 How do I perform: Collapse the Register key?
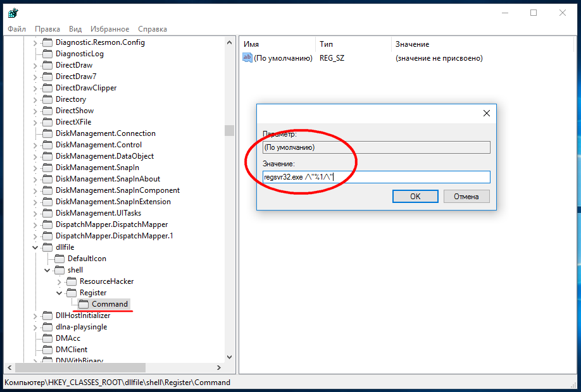(59, 293)
